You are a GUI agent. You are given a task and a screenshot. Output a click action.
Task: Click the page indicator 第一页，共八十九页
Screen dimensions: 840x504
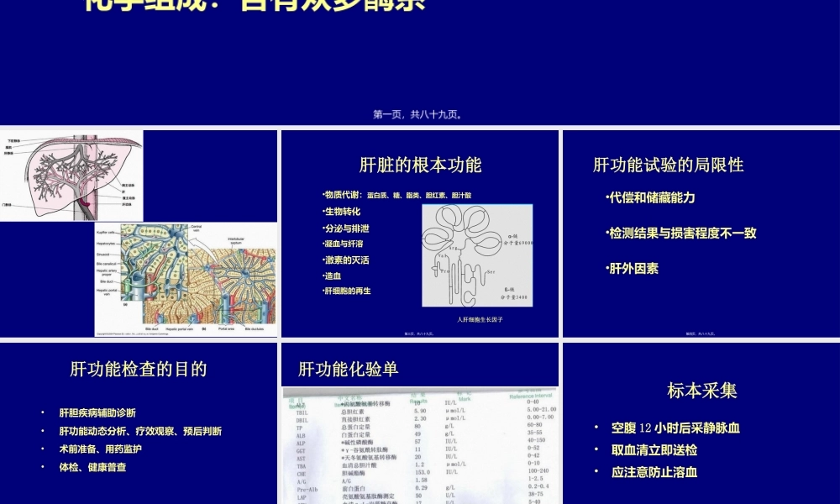click(420, 111)
